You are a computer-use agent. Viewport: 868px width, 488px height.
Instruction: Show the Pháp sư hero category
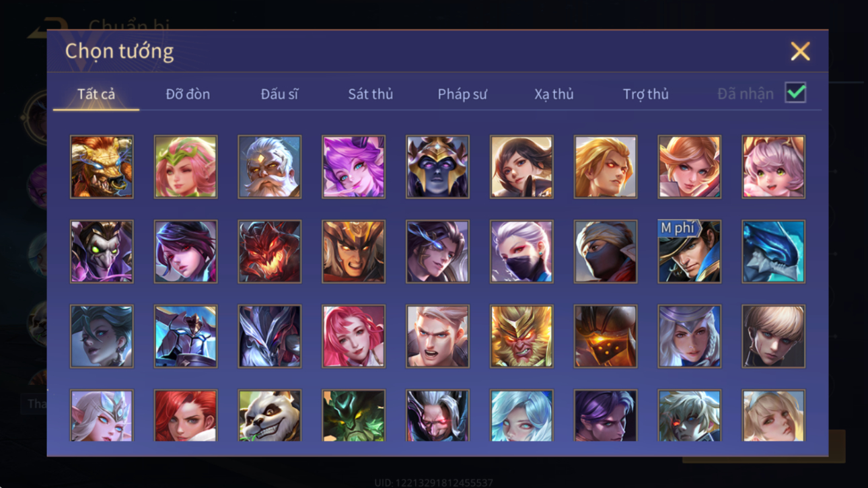[462, 94]
